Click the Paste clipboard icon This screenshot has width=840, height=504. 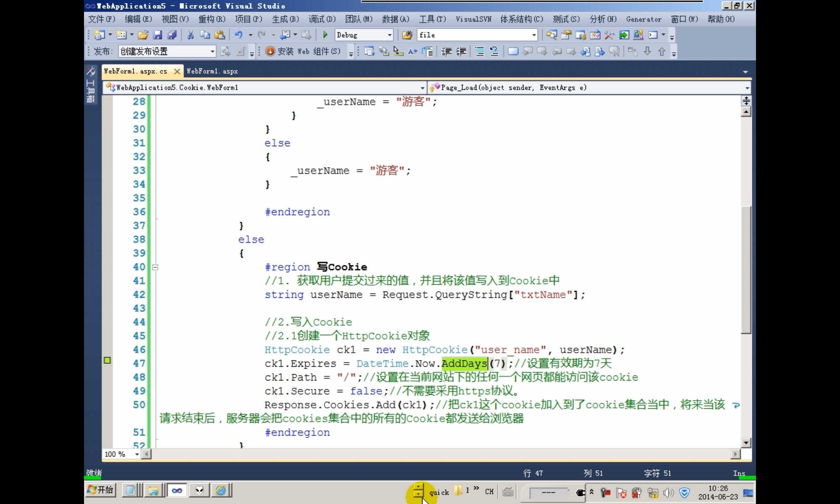click(220, 35)
